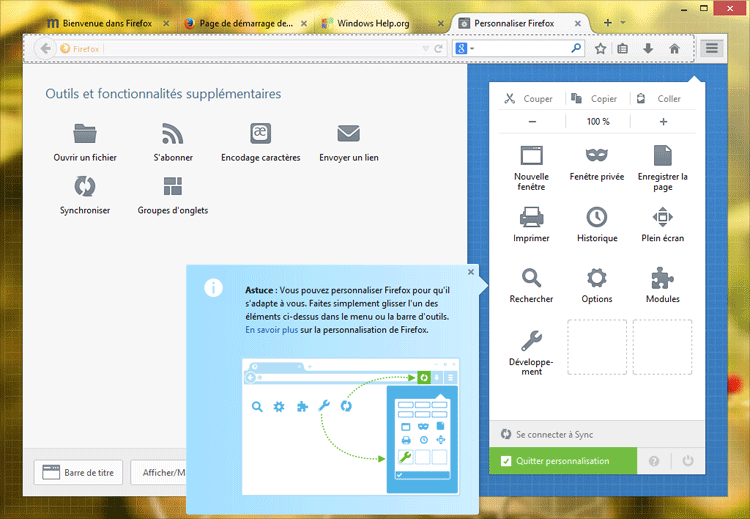Toggle the Barre de titre button
The height and width of the screenshot is (519, 750).
coord(78,473)
